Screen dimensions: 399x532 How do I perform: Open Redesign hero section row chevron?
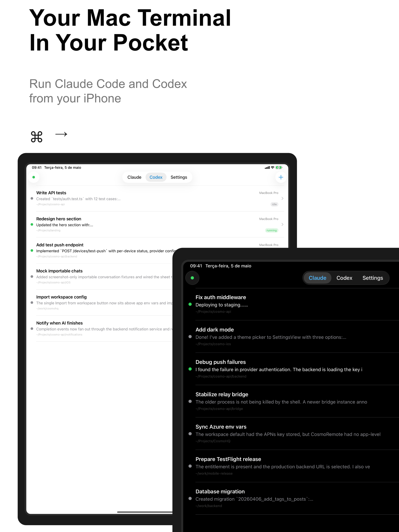click(282, 224)
